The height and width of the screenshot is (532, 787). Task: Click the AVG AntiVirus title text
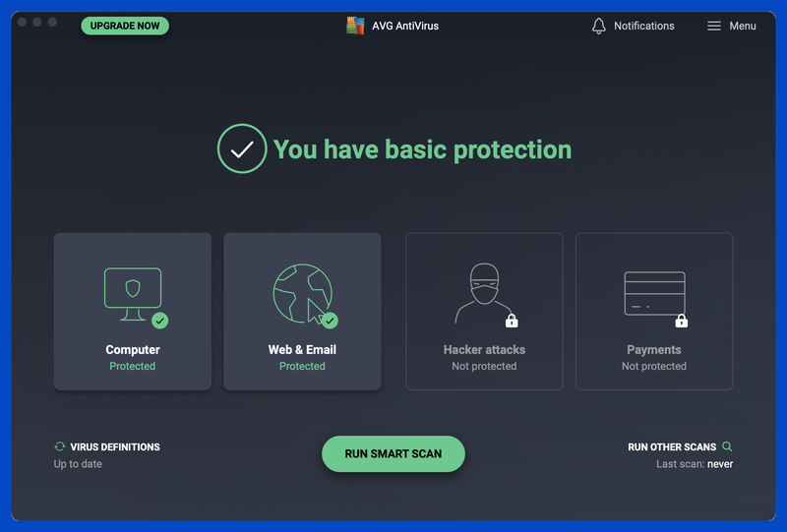click(x=405, y=26)
